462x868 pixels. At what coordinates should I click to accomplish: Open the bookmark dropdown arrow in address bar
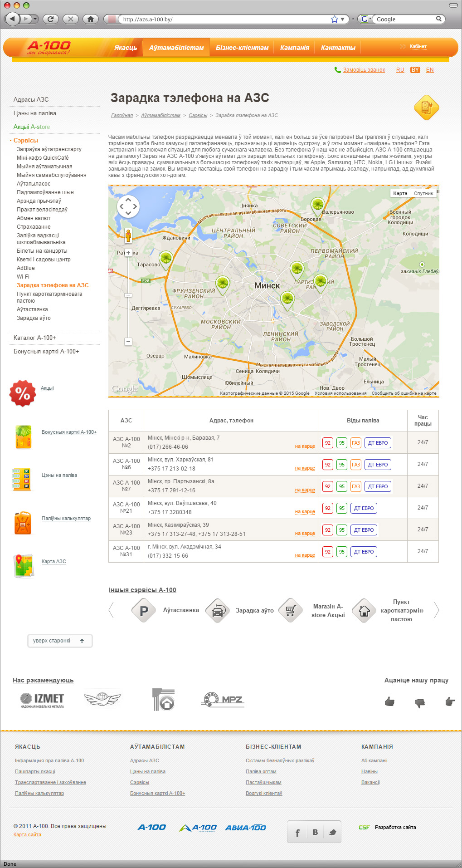pos(342,19)
